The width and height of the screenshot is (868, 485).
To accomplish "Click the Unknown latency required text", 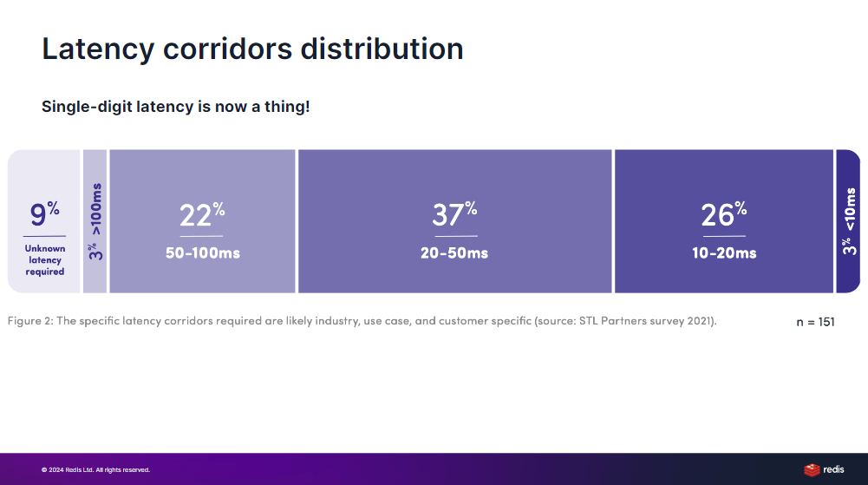I will 45,259.
